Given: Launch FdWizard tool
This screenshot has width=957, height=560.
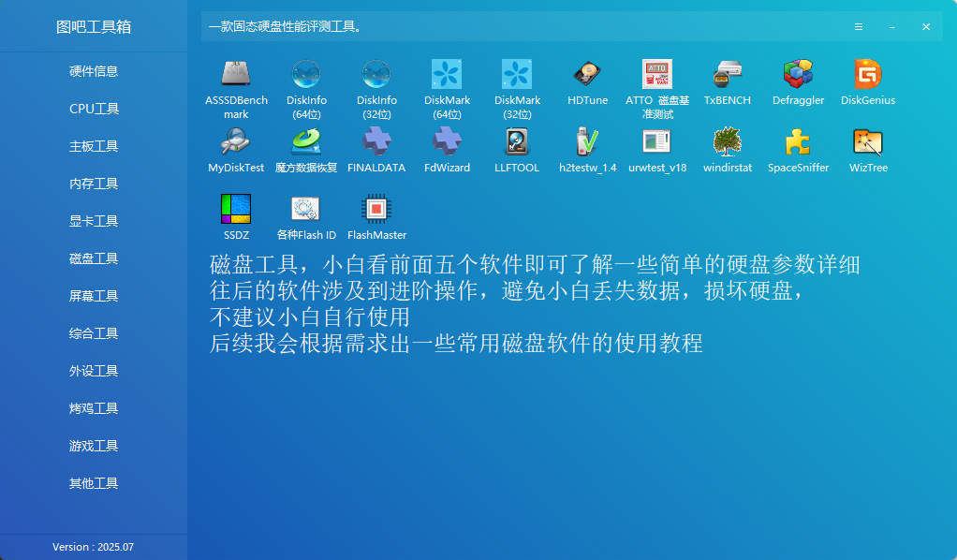Looking at the screenshot, I should point(447,150).
